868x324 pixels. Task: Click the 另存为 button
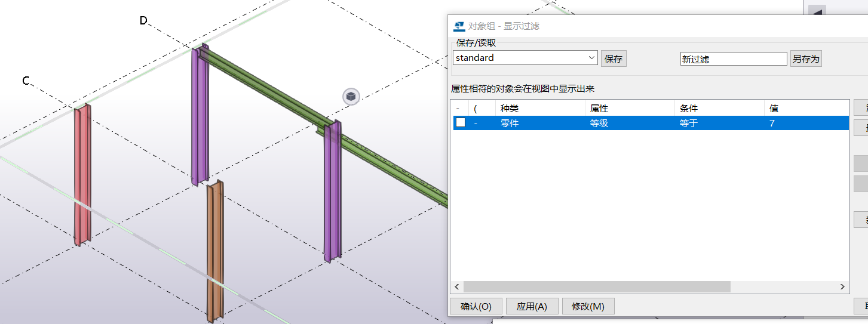(x=806, y=58)
